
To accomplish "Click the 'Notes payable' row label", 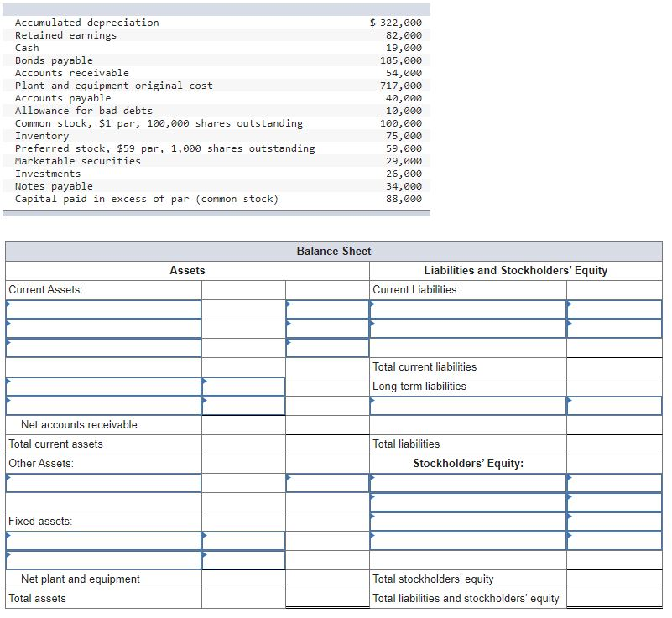I will (54, 186).
